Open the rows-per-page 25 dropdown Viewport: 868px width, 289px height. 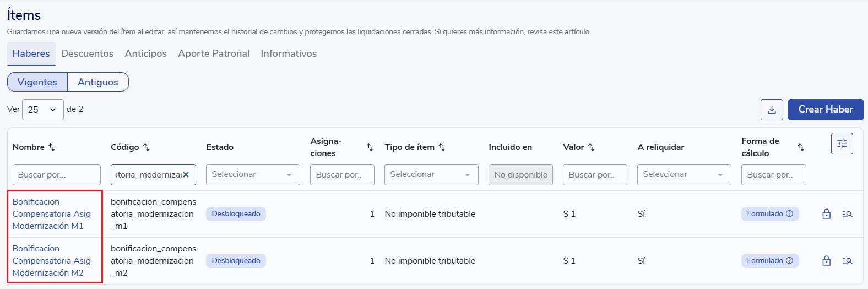(x=42, y=110)
